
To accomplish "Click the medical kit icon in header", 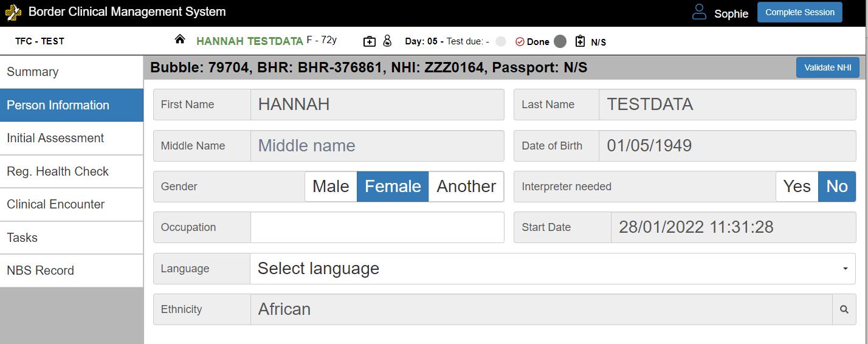I will pyautogui.click(x=370, y=41).
